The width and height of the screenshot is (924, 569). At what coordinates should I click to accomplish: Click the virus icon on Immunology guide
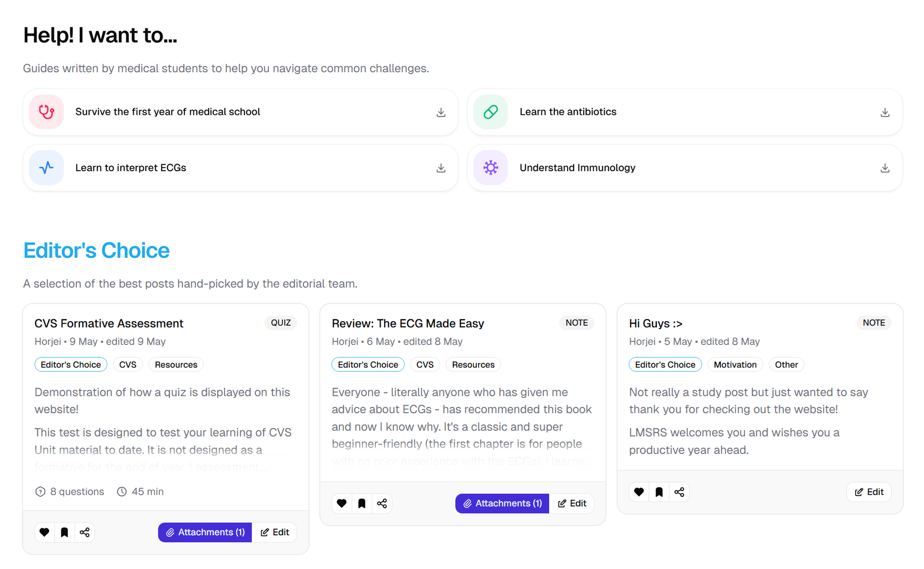tap(491, 168)
